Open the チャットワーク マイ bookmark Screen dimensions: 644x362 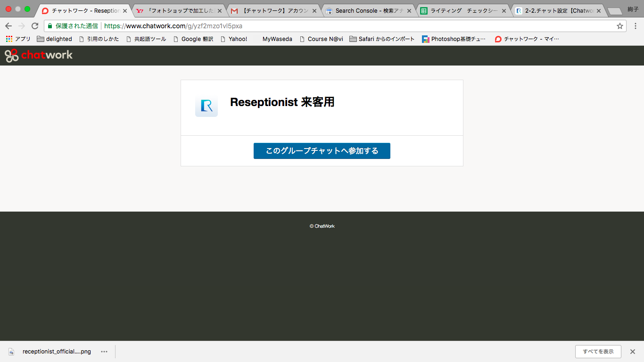(527, 39)
